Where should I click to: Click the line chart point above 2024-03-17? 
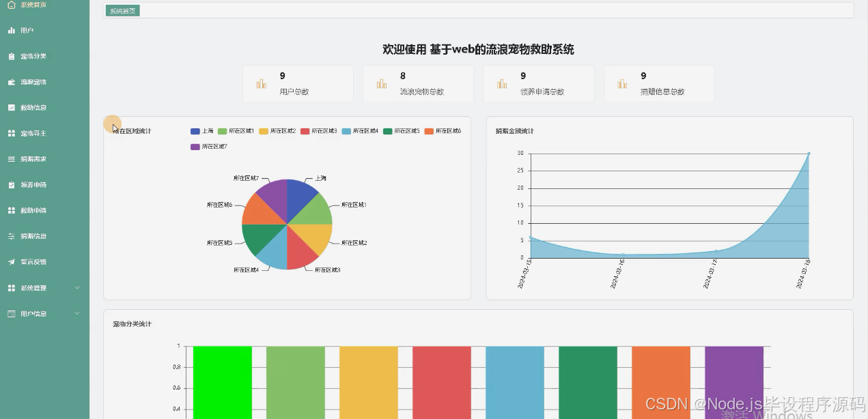(x=716, y=251)
